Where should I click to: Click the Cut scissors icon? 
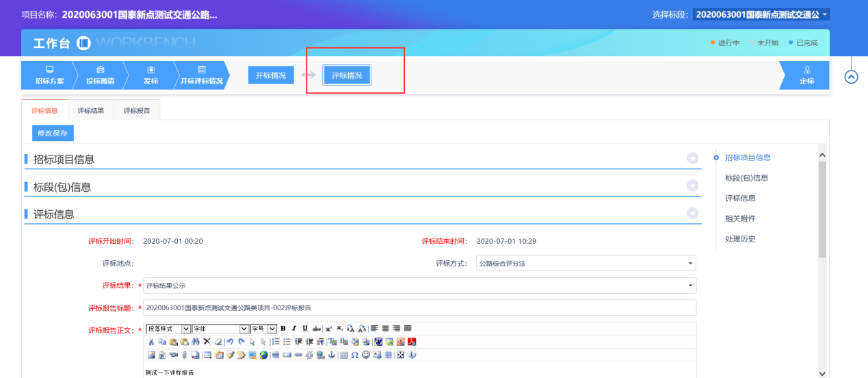(x=150, y=342)
